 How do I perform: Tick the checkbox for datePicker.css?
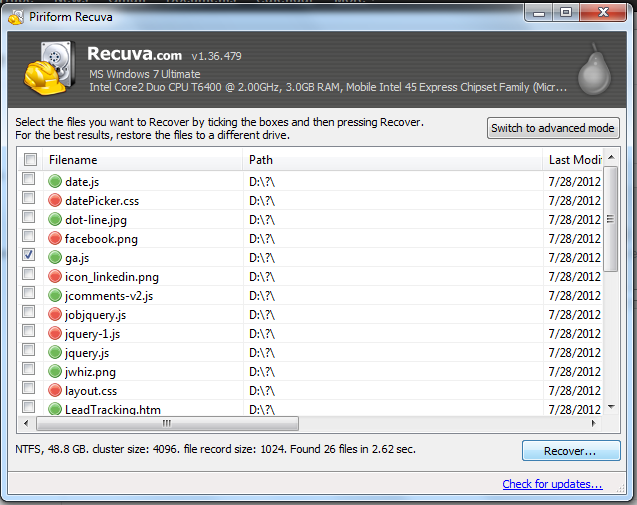tap(28, 197)
